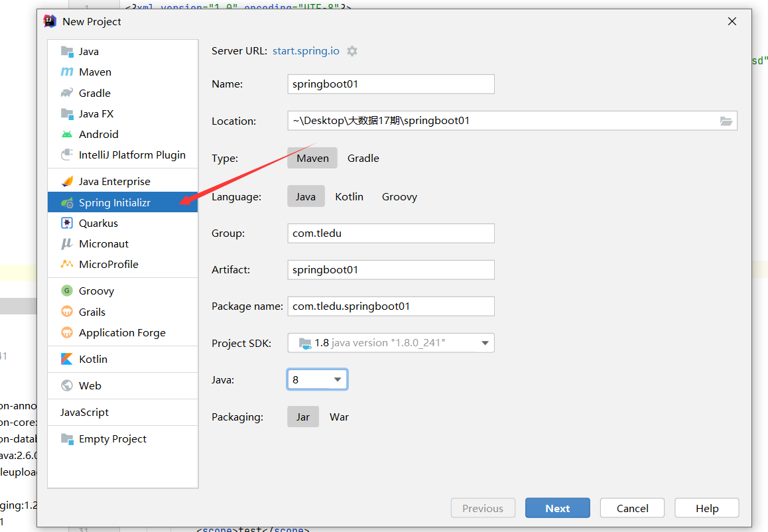Choose the Android robot icon

click(x=67, y=134)
